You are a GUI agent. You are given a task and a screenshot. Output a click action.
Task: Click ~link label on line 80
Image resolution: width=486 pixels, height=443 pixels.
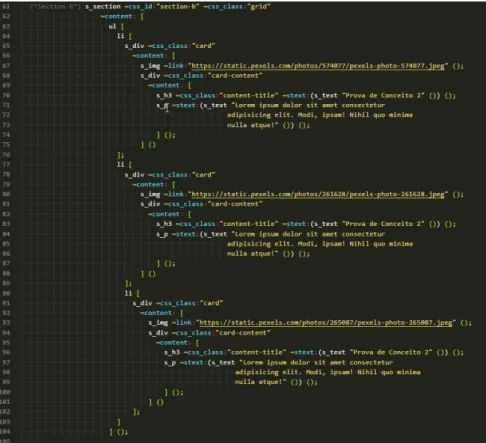pos(174,194)
